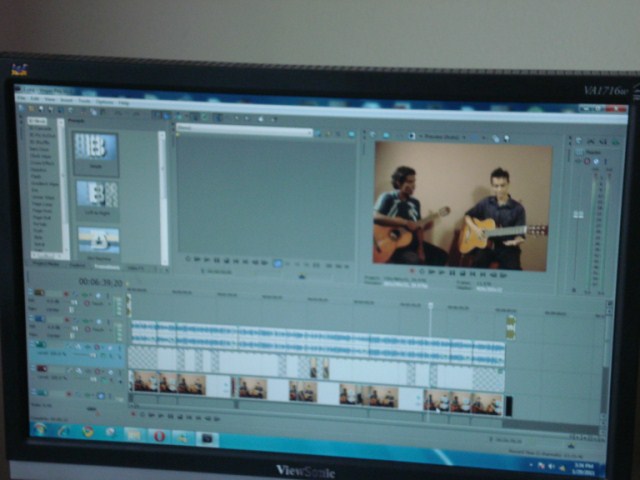Image resolution: width=640 pixels, height=480 pixels.
Task: Select the Clock Wipe transition in list
Action: pos(40,156)
